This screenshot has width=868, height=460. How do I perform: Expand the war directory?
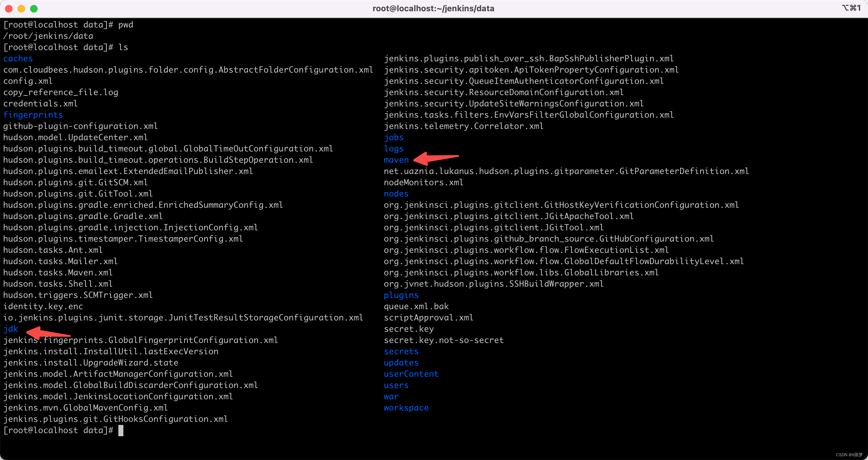391,396
